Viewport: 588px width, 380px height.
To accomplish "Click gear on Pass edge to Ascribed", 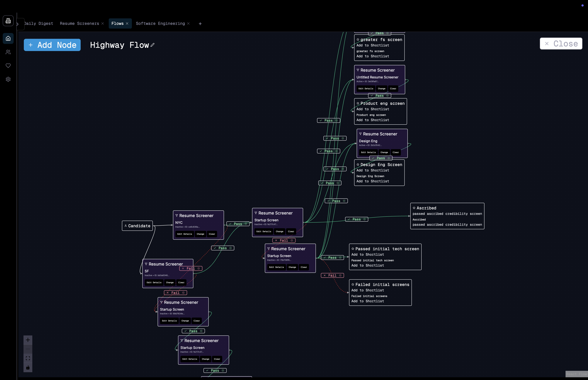I will [x=364, y=219].
